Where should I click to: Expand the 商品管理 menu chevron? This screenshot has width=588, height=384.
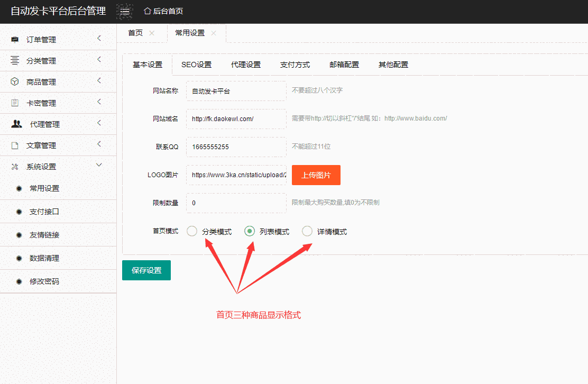[x=99, y=80]
